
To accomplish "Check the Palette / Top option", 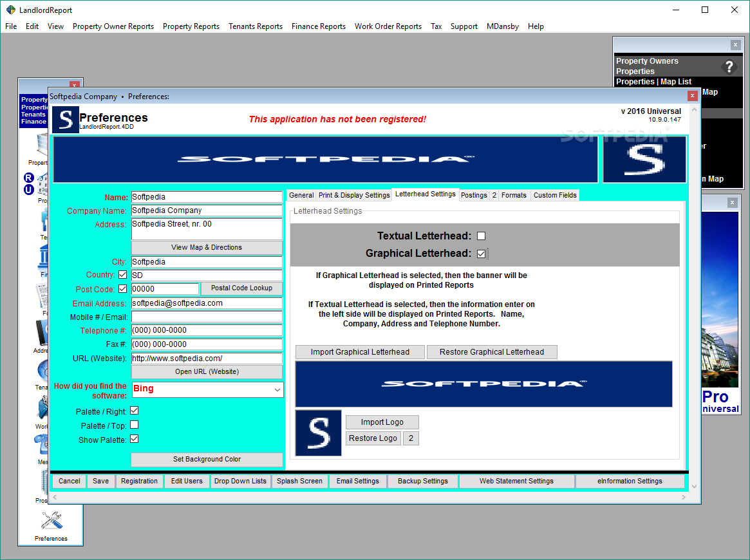I will coord(135,425).
